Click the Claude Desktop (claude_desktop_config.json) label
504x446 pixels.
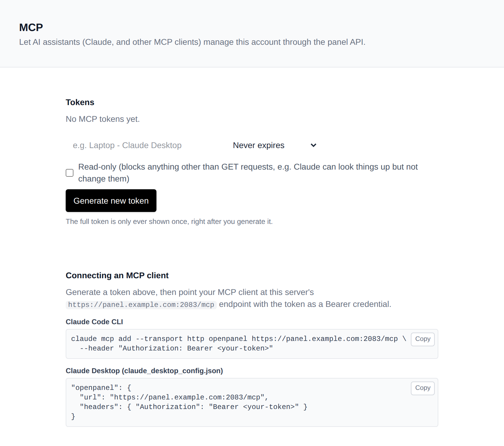[x=144, y=371]
